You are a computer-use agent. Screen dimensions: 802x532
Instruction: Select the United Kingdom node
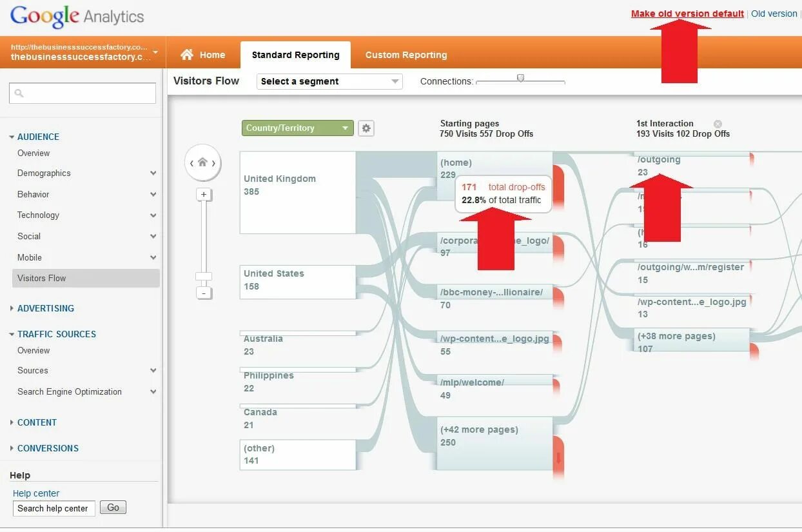pos(298,192)
